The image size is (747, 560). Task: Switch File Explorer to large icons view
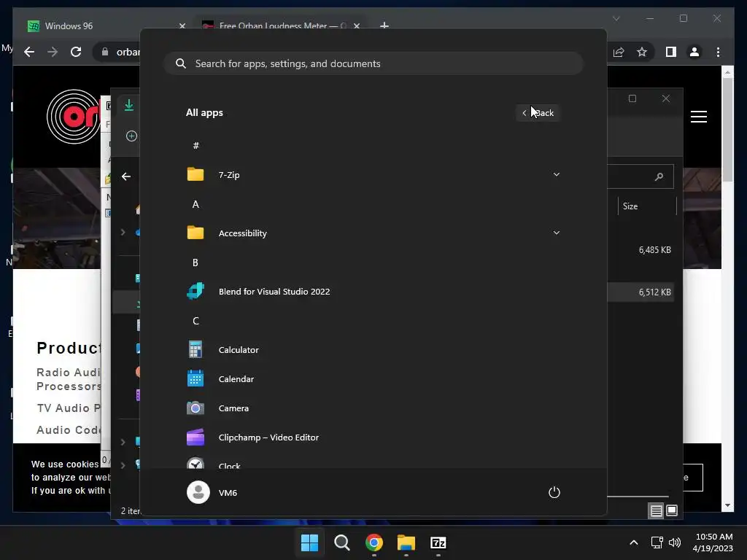[672, 511]
